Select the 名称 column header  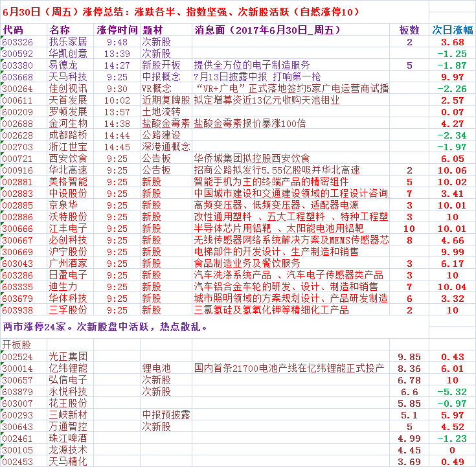click(x=70, y=30)
